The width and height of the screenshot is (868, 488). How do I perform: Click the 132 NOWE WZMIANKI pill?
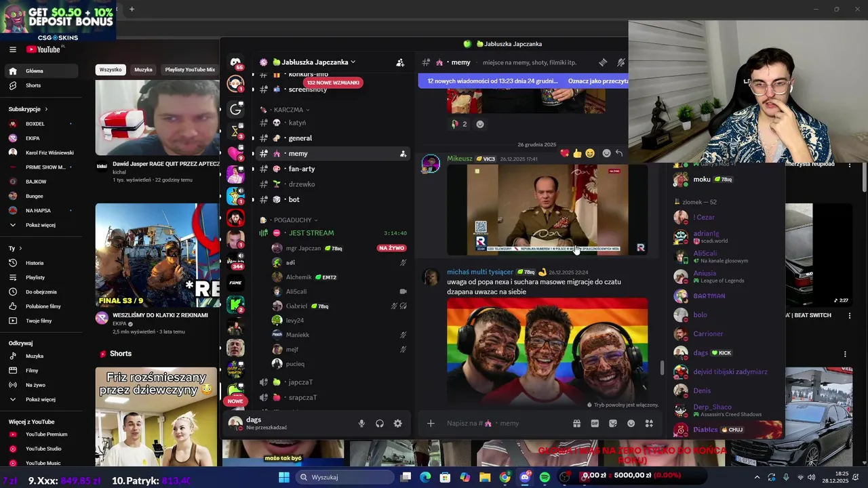[x=332, y=83]
